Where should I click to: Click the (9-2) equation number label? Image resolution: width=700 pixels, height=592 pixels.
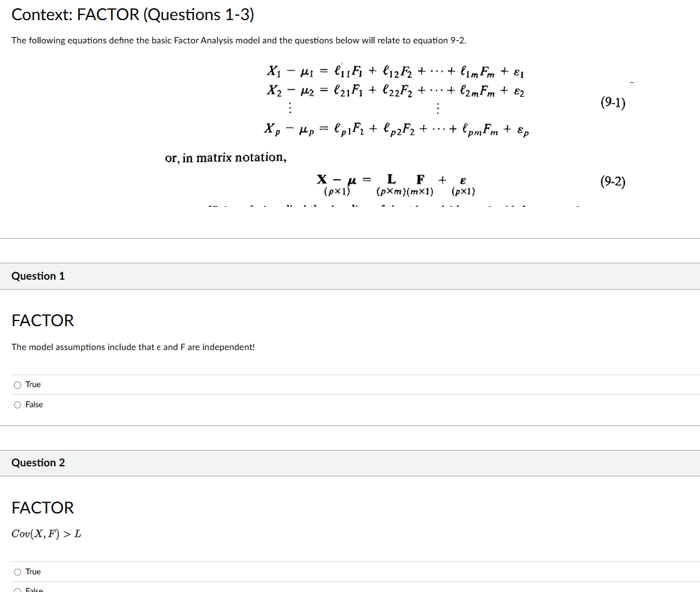click(612, 182)
